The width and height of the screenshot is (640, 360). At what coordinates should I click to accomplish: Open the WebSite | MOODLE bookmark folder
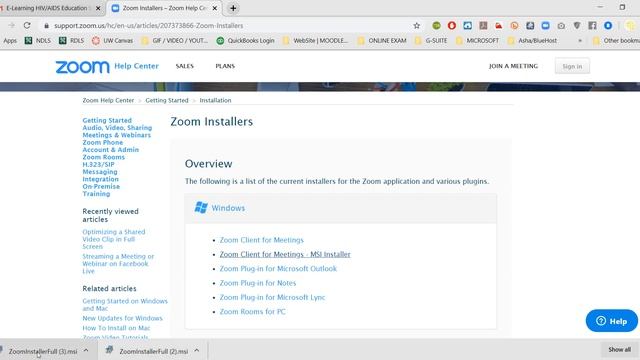[x=315, y=40]
